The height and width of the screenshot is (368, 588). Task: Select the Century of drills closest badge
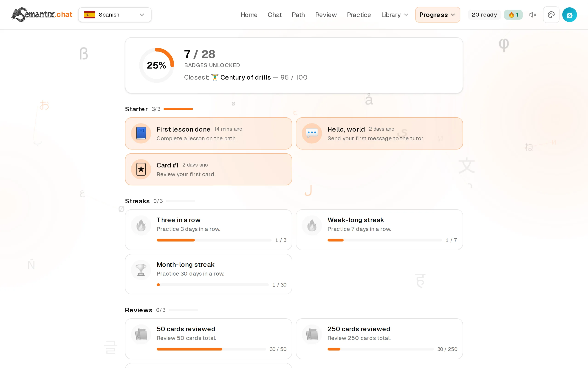[x=245, y=78]
